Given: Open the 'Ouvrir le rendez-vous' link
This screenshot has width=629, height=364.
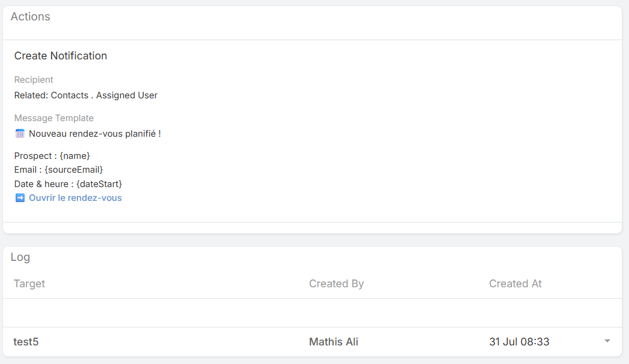Looking at the screenshot, I should (x=75, y=198).
